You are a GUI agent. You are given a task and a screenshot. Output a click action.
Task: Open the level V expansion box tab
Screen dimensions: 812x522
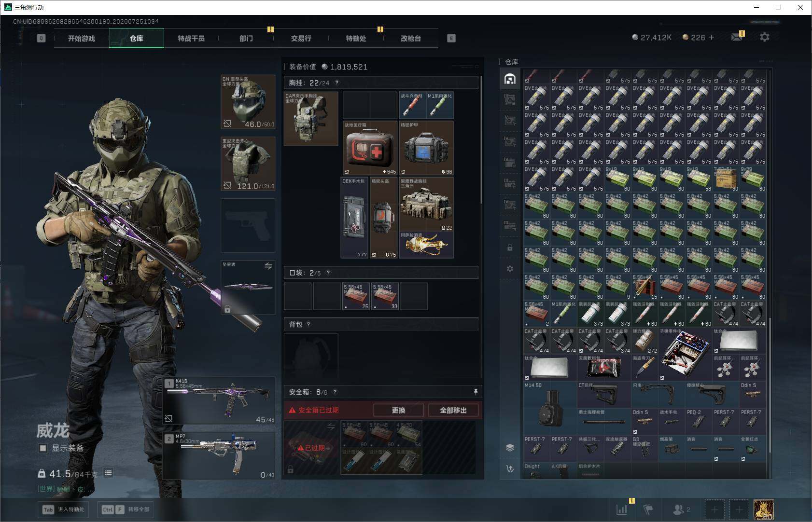point(510,120)
